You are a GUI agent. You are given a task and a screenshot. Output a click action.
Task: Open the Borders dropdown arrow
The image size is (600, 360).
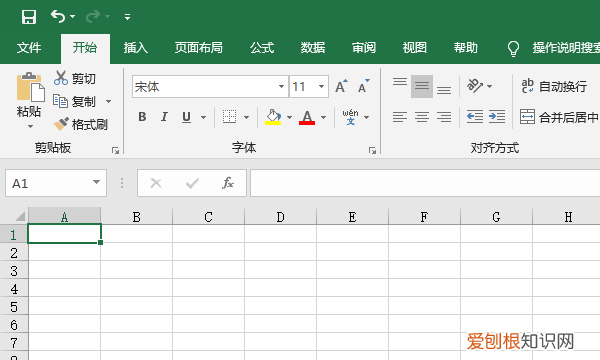click(246, 117)
